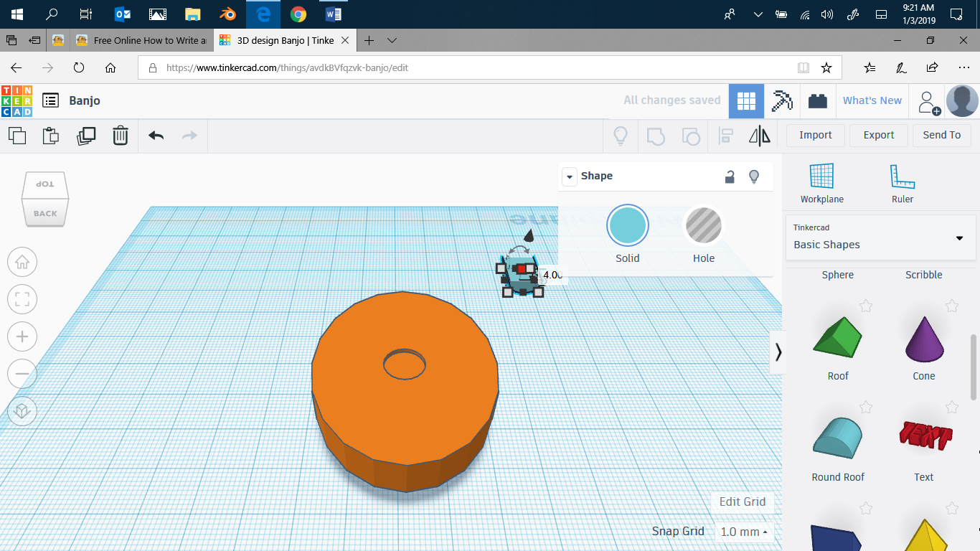The image size is (980, 551).
Task: Click the invite people icon
Action: click(x=929, y=103)
